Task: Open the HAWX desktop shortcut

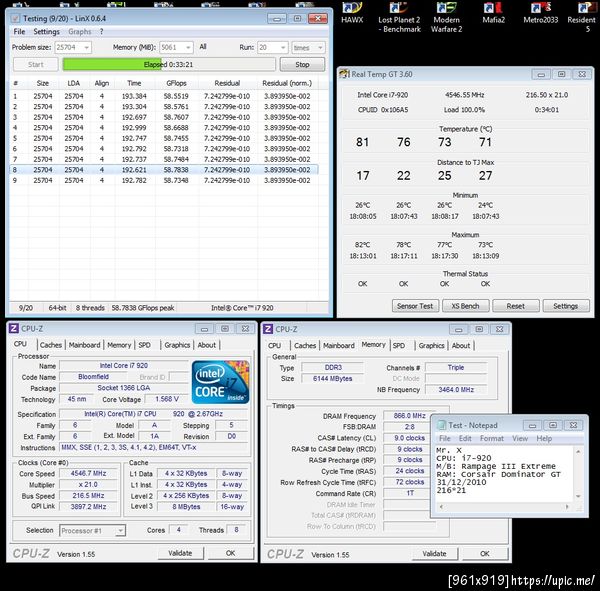Action: click(x=352, y=13)
